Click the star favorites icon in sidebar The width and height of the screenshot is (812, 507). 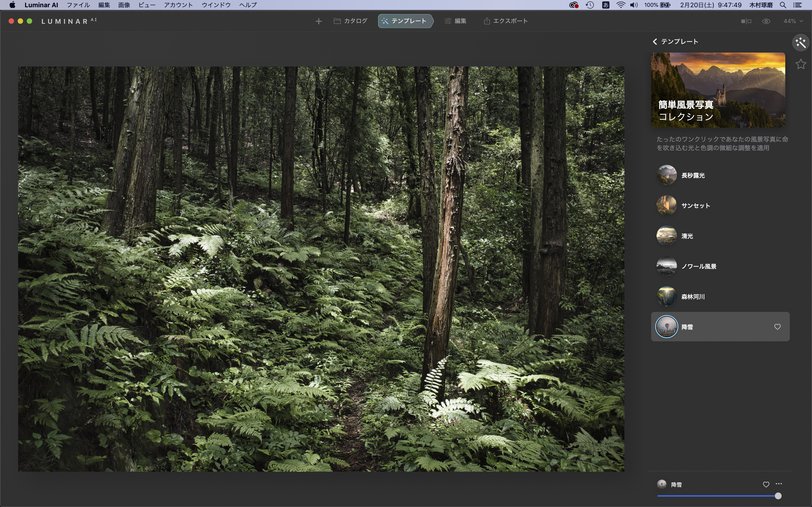coord(801,64)
